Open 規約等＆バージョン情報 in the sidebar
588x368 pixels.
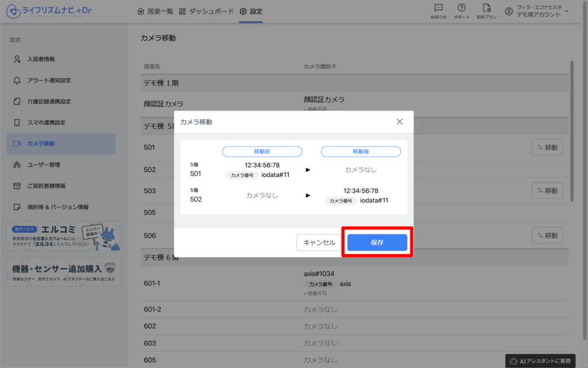(x=57, y=207)
